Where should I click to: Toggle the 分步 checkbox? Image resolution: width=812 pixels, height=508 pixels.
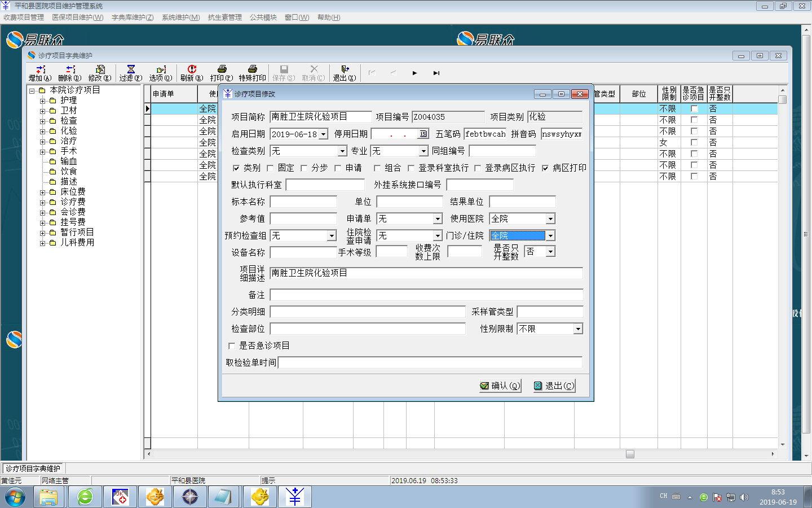pos(304,168)
